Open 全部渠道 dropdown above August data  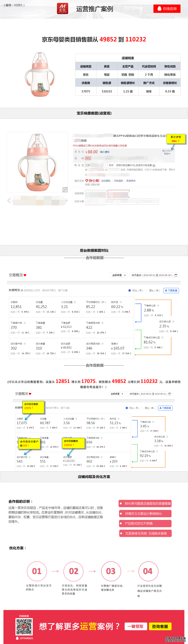click(x=117, y=394)
